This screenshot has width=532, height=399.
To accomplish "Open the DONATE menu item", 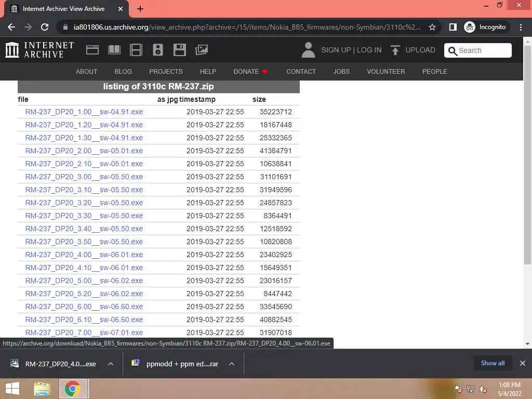I will [250, 72].
